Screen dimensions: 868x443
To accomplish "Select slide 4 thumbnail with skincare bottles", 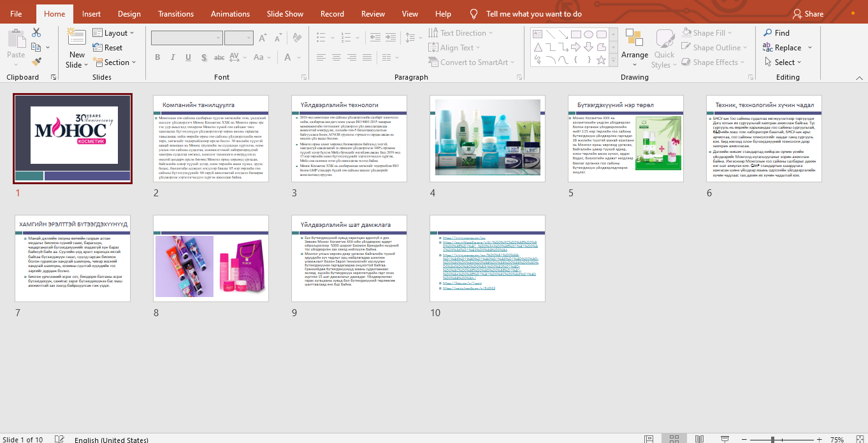I will (488, 139).
